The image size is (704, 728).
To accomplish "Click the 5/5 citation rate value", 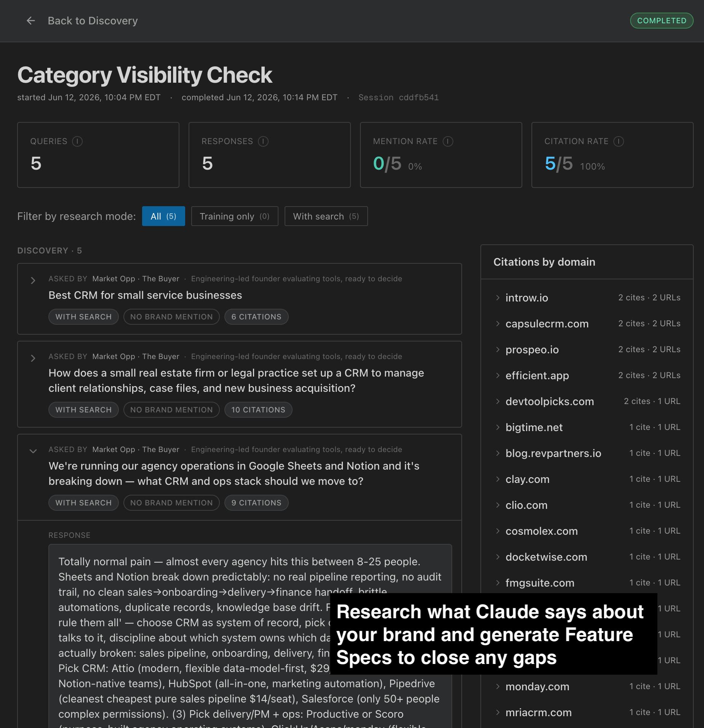I will 558,164.
